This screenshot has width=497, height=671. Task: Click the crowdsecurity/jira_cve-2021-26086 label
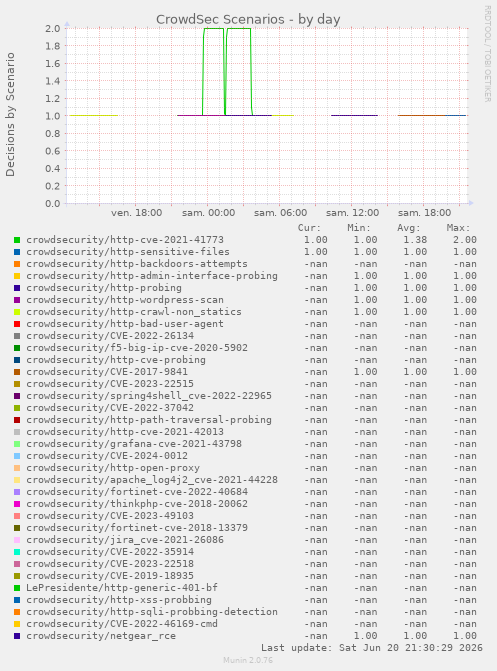(125, 540)
